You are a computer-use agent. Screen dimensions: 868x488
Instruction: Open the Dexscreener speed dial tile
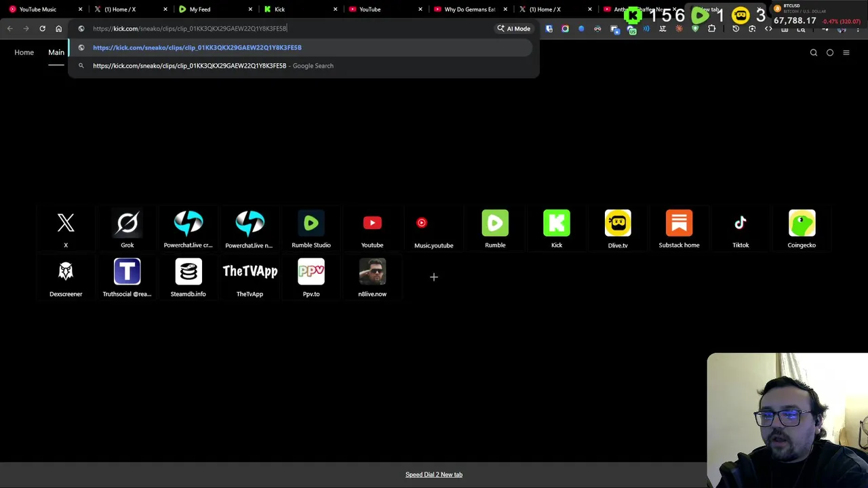pos(66,278)
